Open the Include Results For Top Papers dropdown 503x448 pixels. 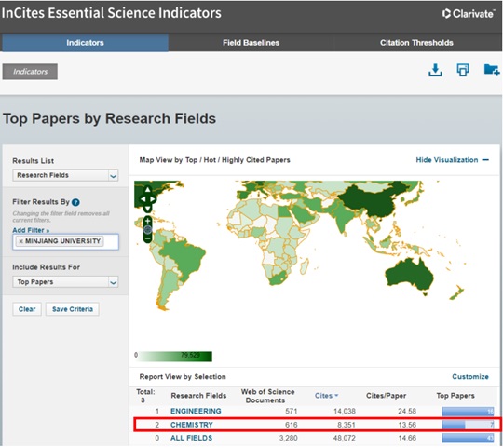pos(65,282)
